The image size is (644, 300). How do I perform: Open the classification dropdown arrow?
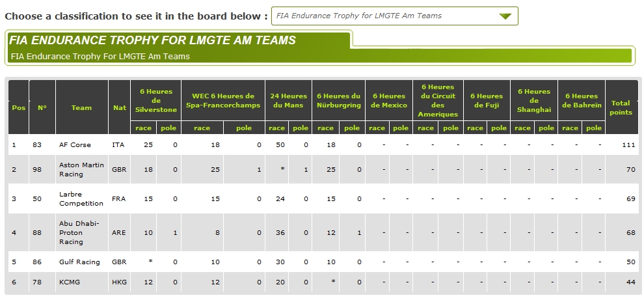[505, 16]
